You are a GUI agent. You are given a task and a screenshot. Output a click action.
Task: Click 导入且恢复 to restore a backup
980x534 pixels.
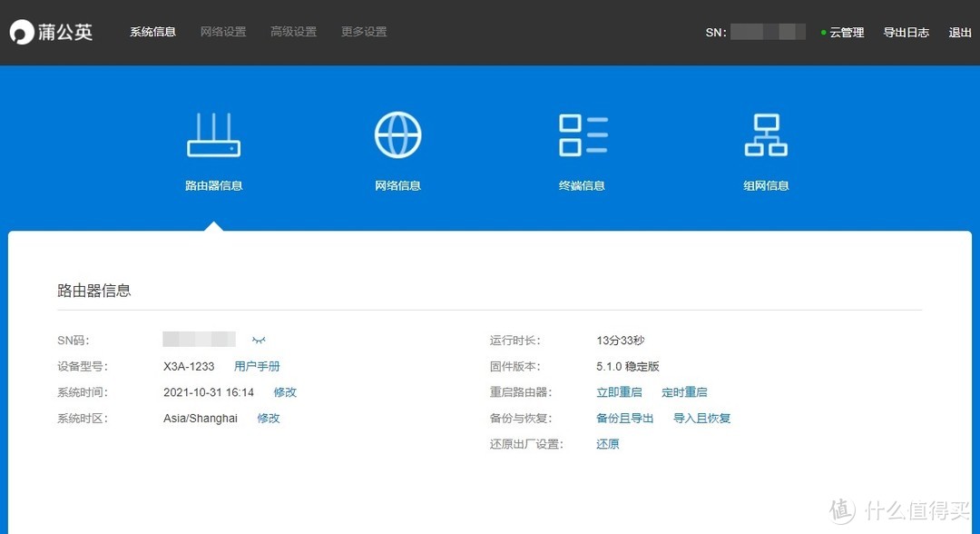click(701, 419)
